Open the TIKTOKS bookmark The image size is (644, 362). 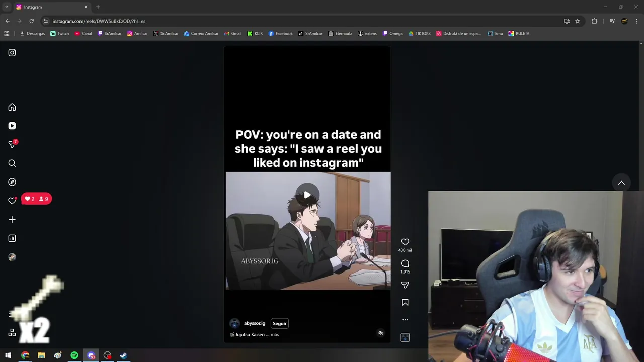(x=420, y=34)
